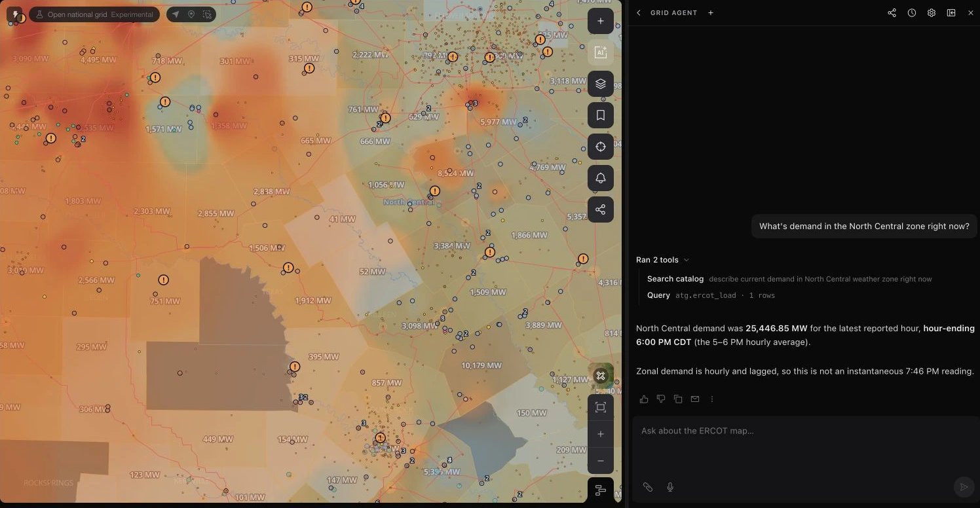This screenshot has height=508, width=980.
Task: Open the 'Query atg.ercot_load' tool step
Action: pyautogui.click(x=711, y=295)
